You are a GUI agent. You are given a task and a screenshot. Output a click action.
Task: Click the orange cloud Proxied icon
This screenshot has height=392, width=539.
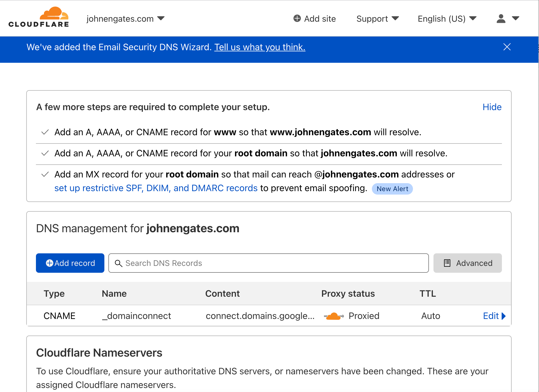333,316
